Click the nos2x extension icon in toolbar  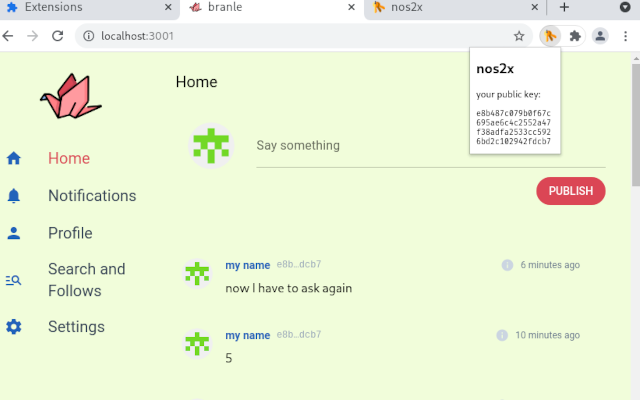550,36
